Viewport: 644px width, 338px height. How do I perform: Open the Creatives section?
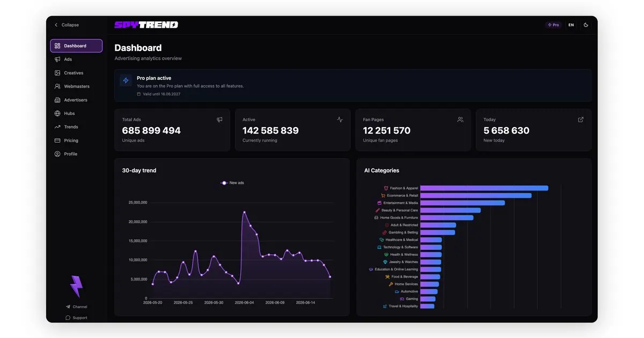coord(76,73)
